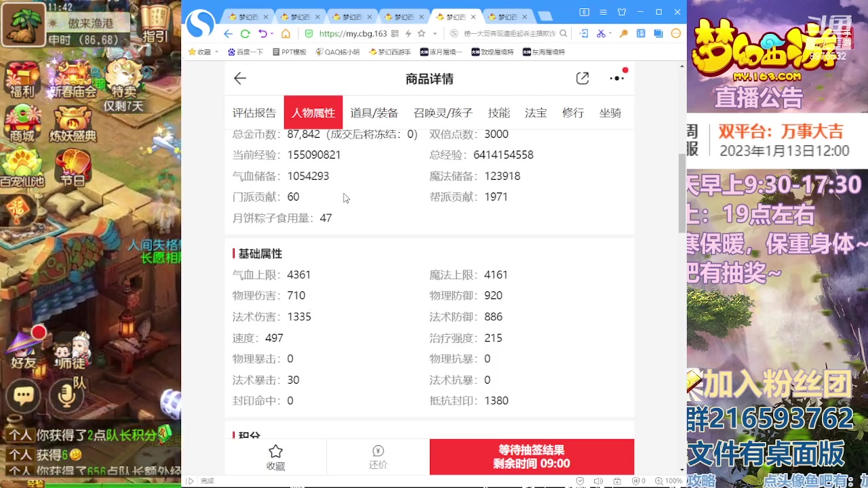Select the 人物属性 tab
The image size is (868, 488).
tap(313, 113)
